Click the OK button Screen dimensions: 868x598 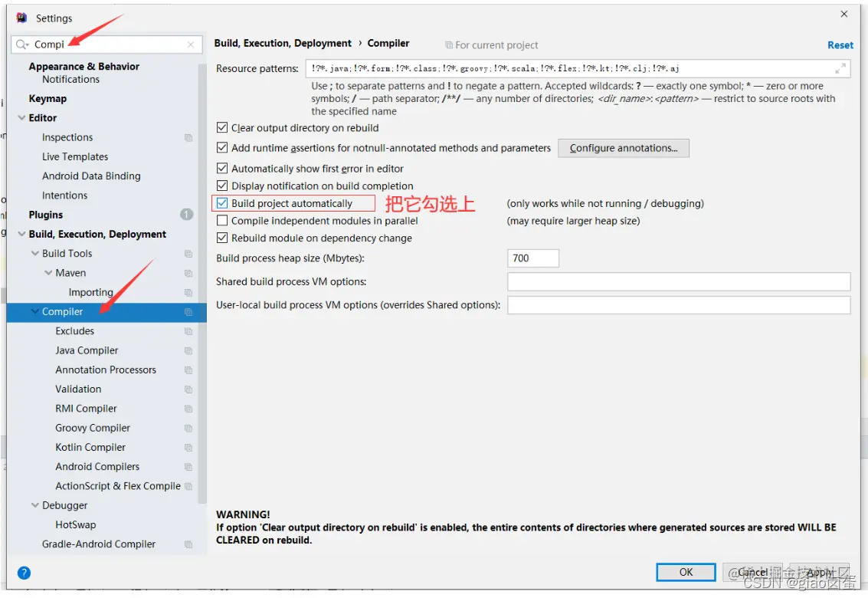(x=686, y=573)
